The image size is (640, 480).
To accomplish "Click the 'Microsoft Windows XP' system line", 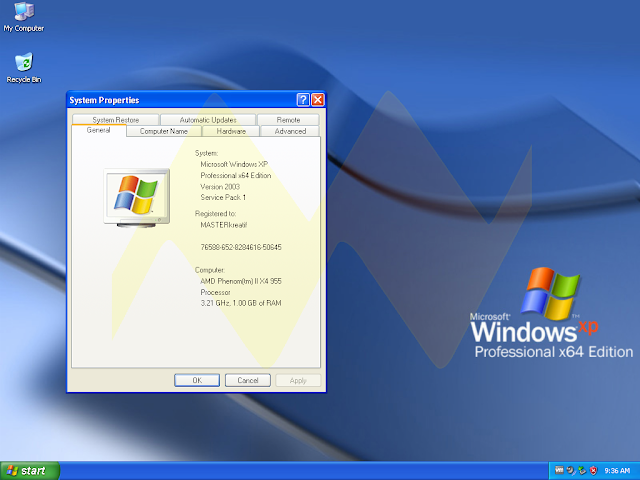I will tap(234, 164).
